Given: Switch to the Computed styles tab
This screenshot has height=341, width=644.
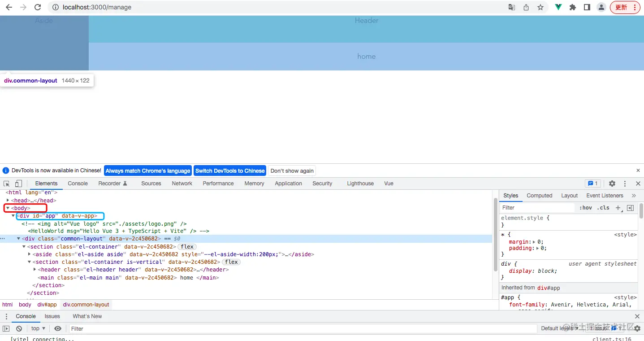Looking at the screenshot, I should (x=540, y=196).
